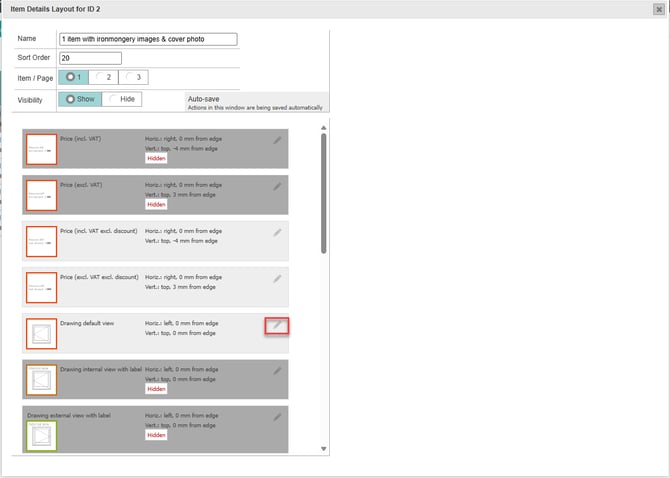This screenshot has width=670, height=478.
Task: Close the Item Details Layout dialog
Action: 657,9
